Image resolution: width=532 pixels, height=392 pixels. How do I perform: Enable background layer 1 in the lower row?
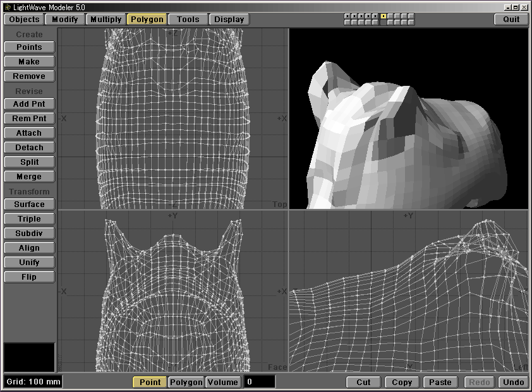[x=348, y=22]
